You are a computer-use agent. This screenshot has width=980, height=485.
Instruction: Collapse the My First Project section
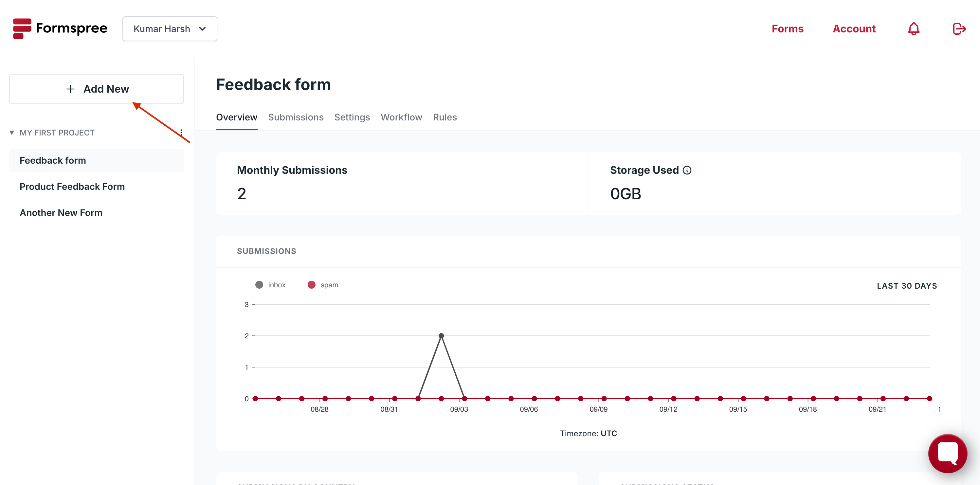click(12, 133)
